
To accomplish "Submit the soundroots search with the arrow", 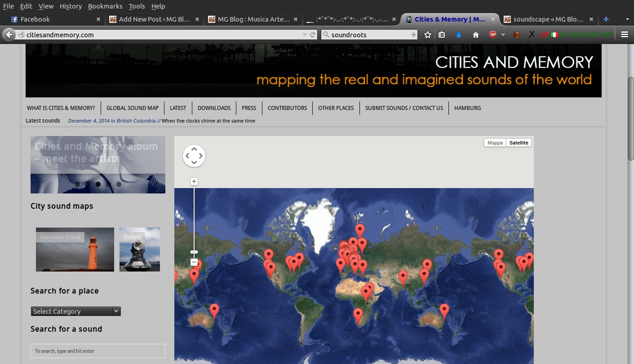I will tap(413, 35).
